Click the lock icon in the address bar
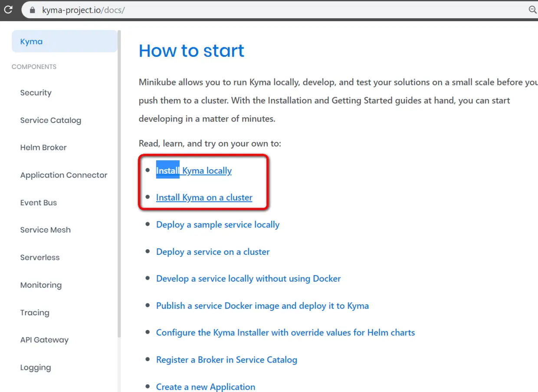The image size is (538, 392). 31,10
